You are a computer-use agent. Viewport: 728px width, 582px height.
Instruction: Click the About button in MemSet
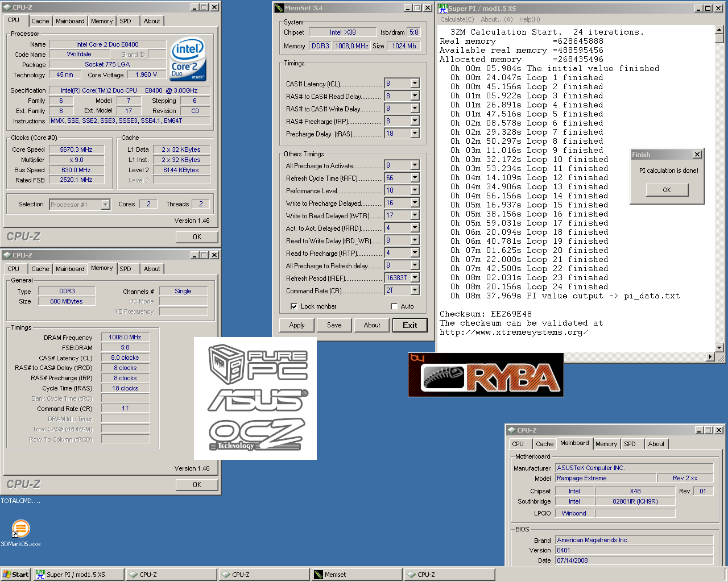coord(372,325)
